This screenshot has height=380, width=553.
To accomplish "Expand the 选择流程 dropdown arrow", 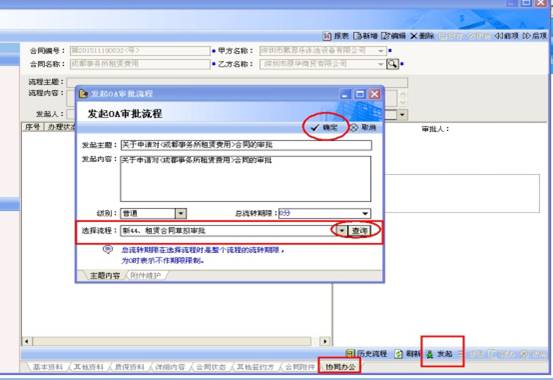I will (342, 231).
